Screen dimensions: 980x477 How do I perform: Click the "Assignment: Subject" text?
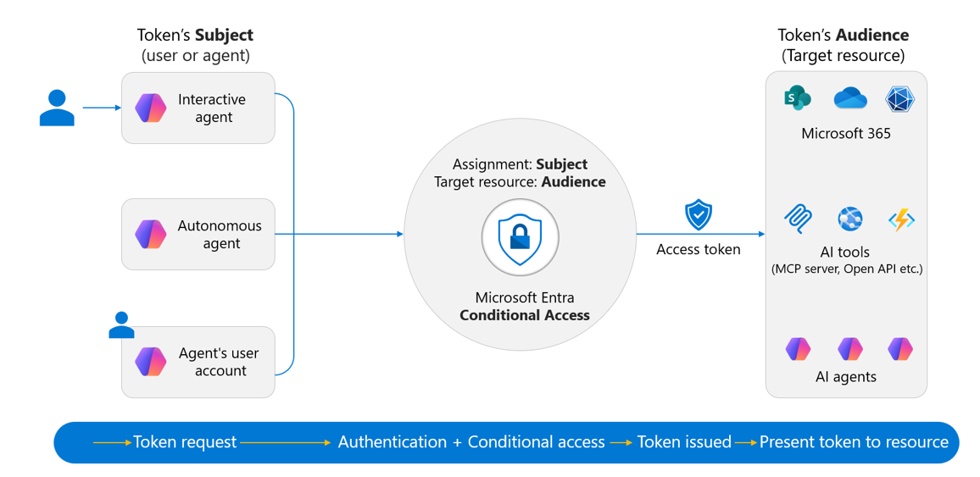[520, 164]
